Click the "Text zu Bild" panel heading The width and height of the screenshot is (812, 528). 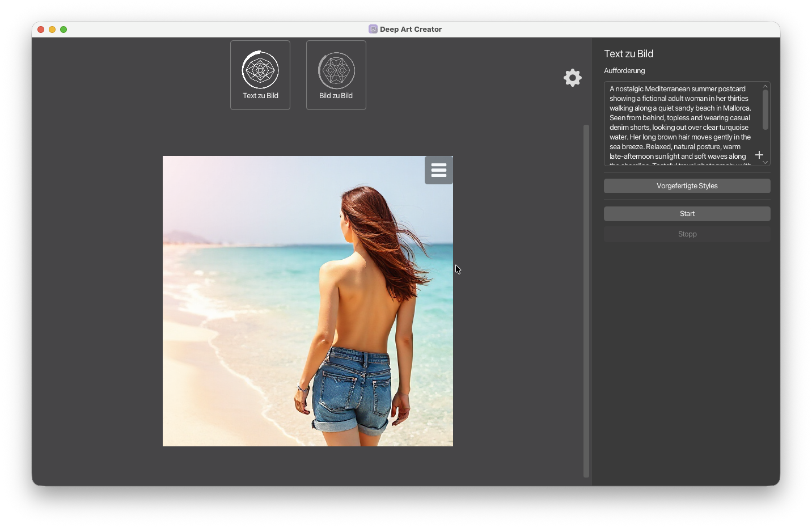pyautogui.click(x=629, y=54)
